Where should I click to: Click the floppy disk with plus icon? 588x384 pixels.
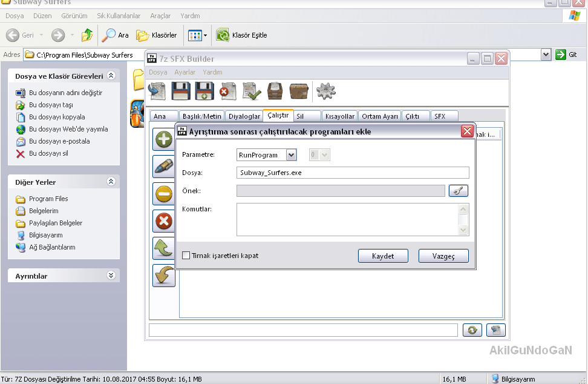pos(204,91)
